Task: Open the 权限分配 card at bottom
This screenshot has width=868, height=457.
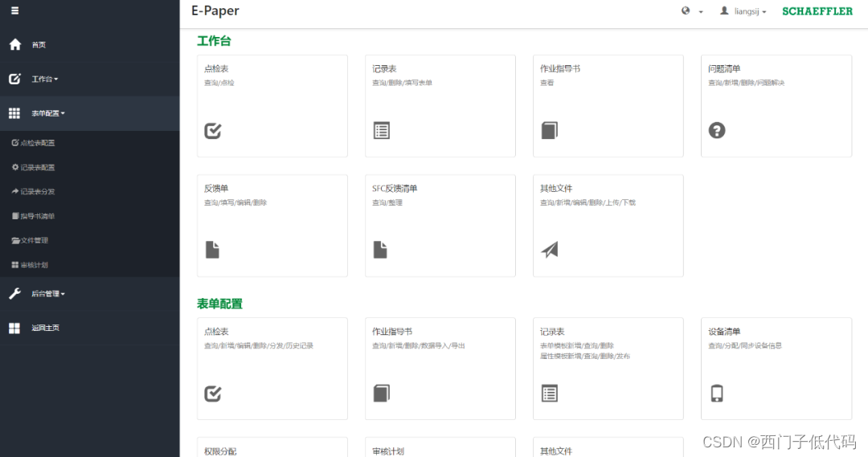Action: point(272,447)
